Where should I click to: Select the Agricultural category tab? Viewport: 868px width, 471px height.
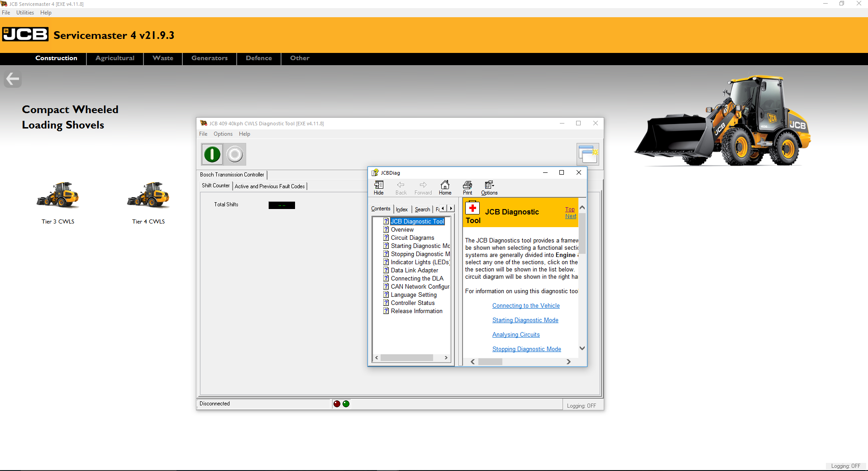click(x=114, y=58)
